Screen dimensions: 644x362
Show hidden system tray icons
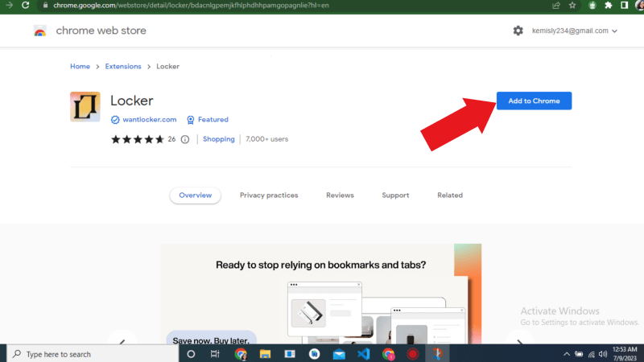[x=567, y=354]
